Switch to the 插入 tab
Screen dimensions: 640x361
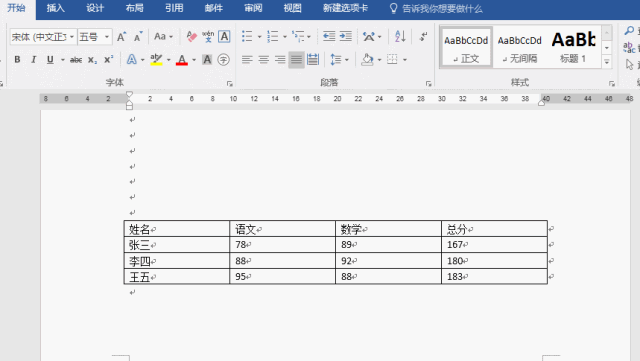[x=55, y=8]
